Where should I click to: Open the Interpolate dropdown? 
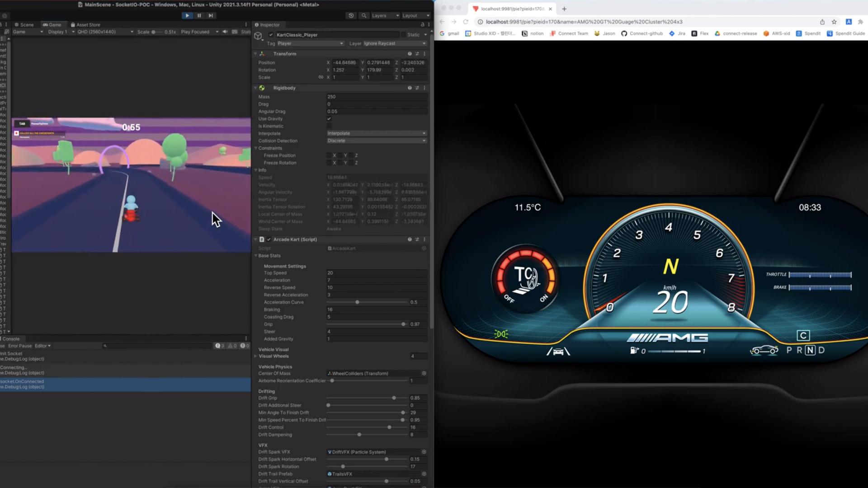point(376,133)
